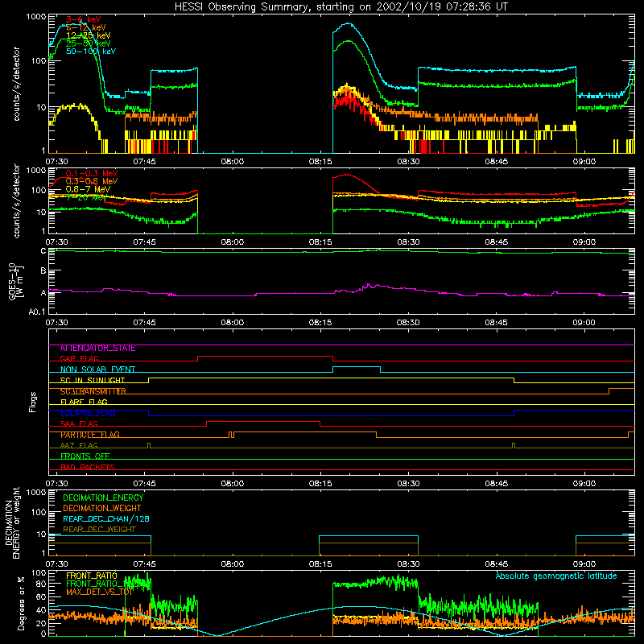
Task: Select the C level tick on GOES axis
Action: [43, 251]
